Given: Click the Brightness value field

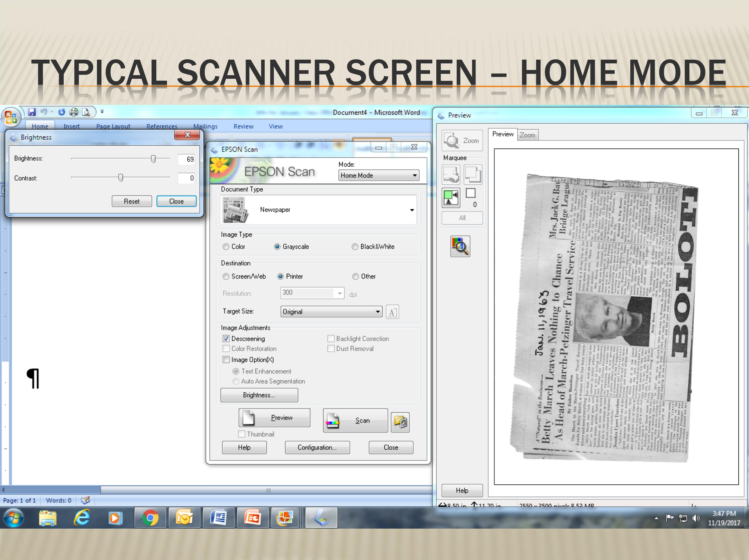Looking at the screenshot, I should coord(186,159).
